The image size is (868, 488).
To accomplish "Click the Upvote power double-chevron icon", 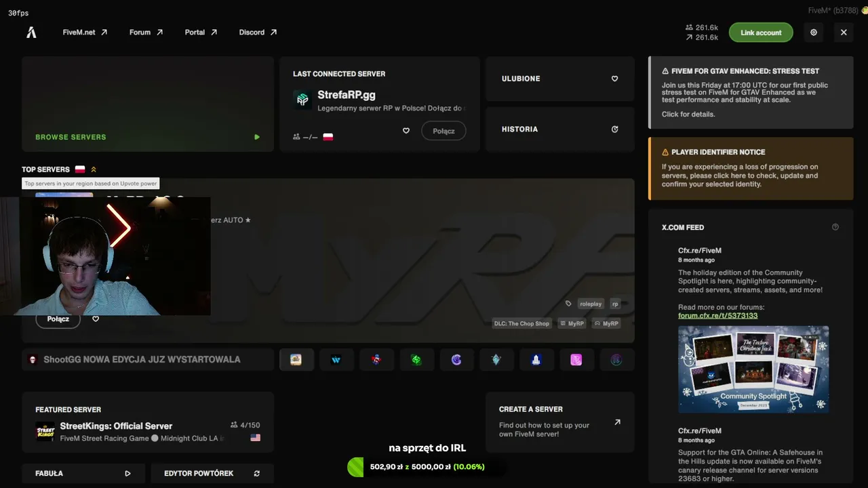I will (x=94, y=169).
